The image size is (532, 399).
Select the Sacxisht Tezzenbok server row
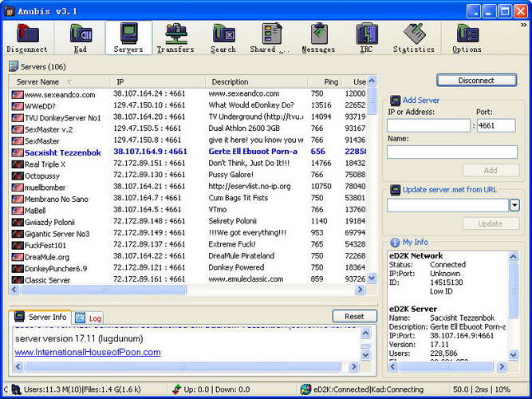click(188, 152)
